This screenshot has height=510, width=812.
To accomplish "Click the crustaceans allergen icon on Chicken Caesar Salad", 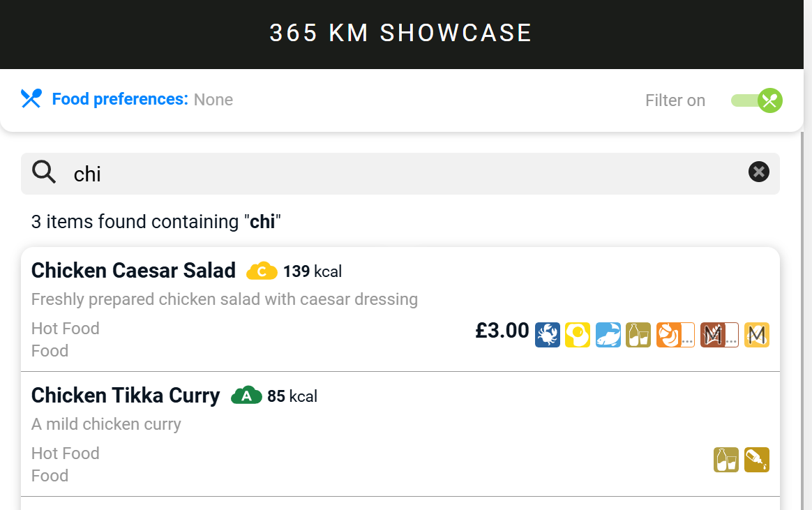I will 548,335.
